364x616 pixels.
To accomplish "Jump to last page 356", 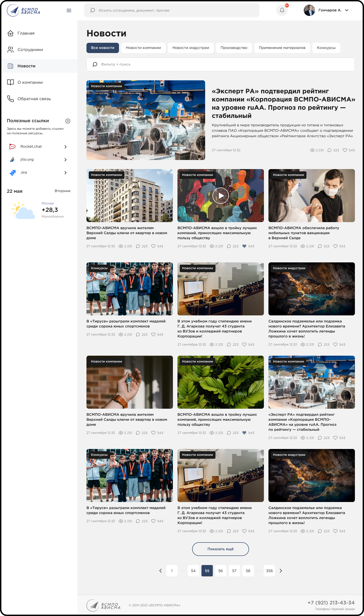I will 269,571.
